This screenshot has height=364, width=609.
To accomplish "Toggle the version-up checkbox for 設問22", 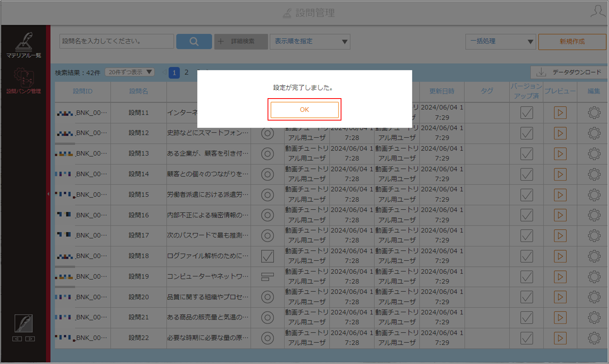I will [x=526, y=338].
